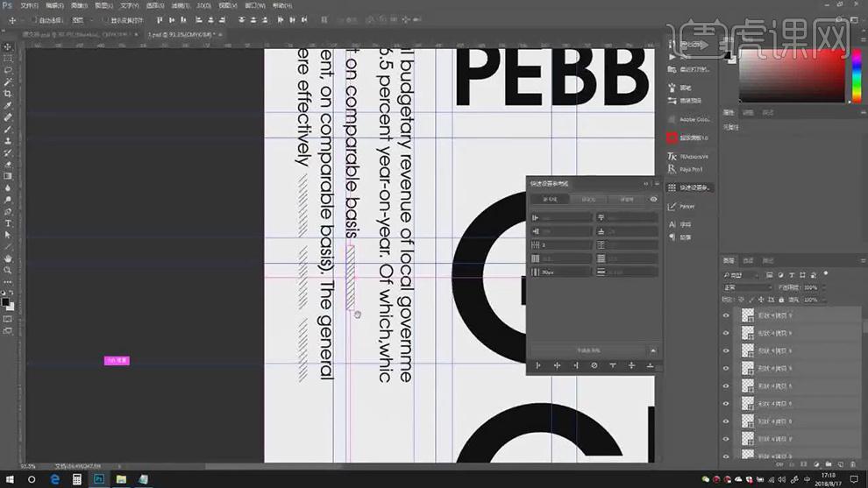Open the layer fill dropdown arrow
The width and height of the screenshot is (868, 488).
(823, 300)
